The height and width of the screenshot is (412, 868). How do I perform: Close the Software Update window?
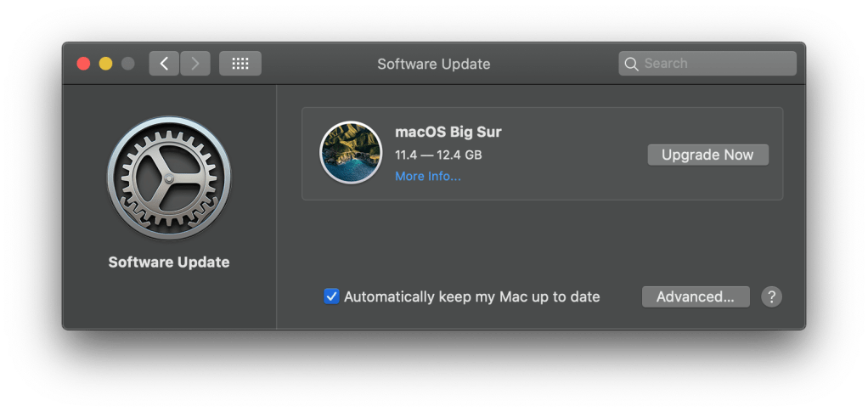[x=83, y=64]
